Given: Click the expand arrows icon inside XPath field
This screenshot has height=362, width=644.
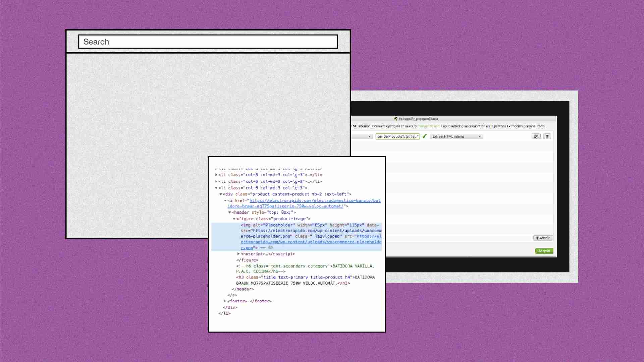Looking at the screenshot, I should coord(417,136).
